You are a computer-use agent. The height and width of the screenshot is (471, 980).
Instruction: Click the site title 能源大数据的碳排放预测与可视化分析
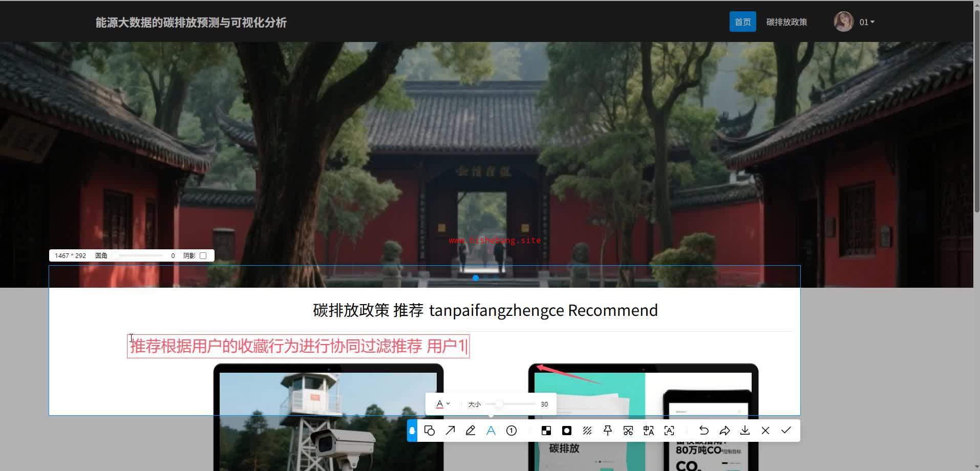[x=191, y=23]
